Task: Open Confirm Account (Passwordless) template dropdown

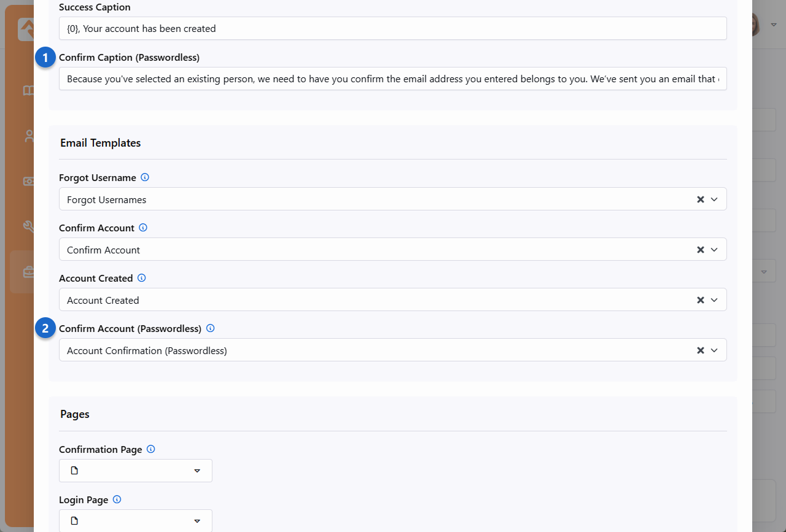Action: pos(714,350)
